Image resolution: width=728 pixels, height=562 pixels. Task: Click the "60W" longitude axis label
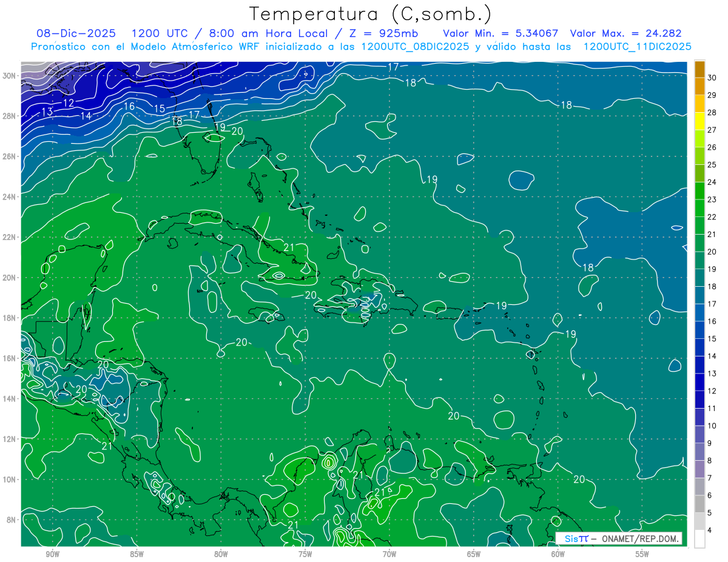pos(558,554)
